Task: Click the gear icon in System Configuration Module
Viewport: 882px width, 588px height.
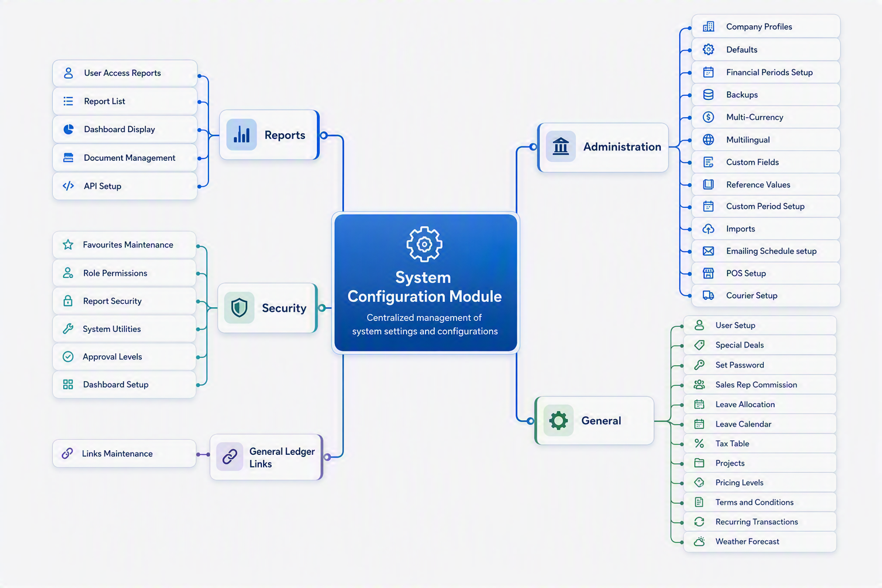Action: [x=424, y=244]
